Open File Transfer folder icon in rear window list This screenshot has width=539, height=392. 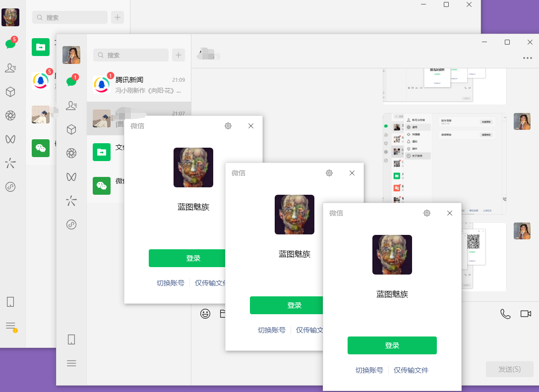[41, 47]
